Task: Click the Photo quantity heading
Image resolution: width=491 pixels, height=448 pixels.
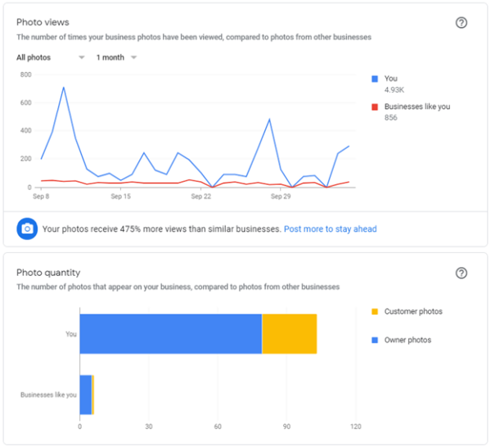Action: point(48,272)
